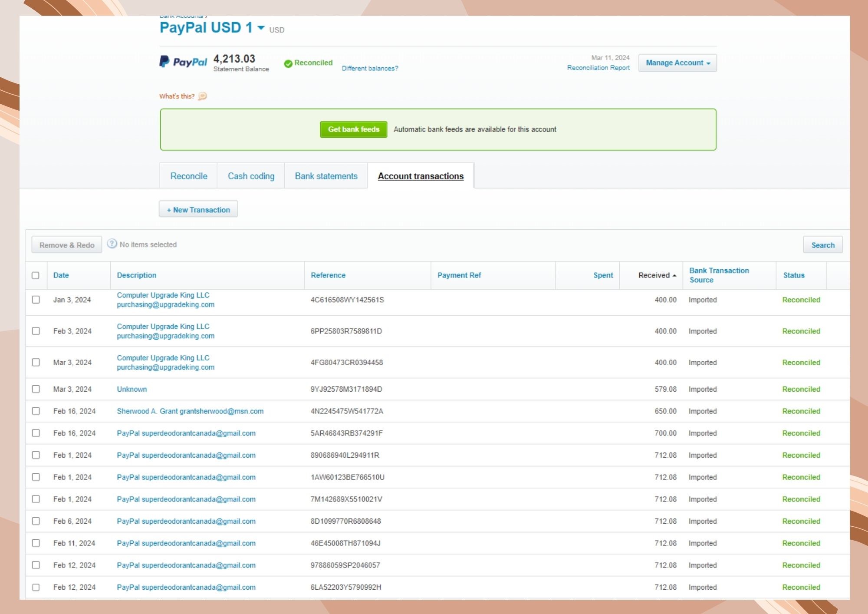Sort by the Description column header
The image size is (868, 614).
[137, 275]
